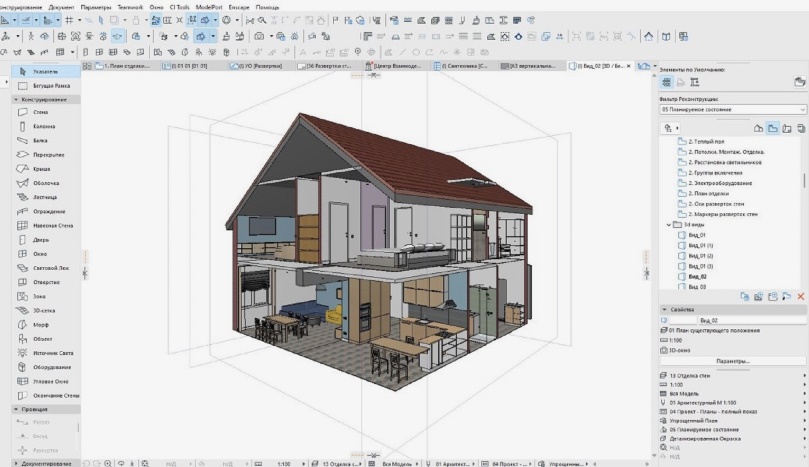Select the Указатель (Arrow) tool
The image size is (809, 467).
point(45,72)
